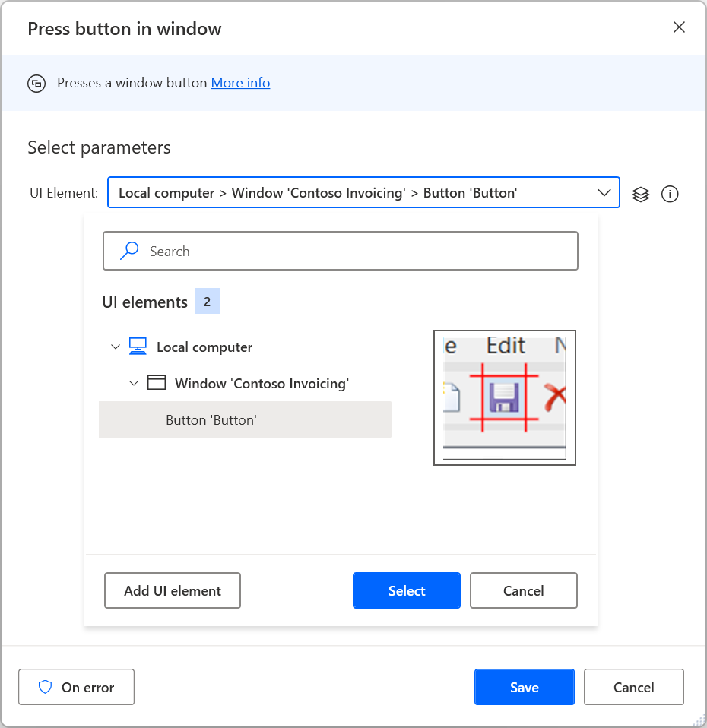Collapse the Local computer tree node

pos(116,347)
